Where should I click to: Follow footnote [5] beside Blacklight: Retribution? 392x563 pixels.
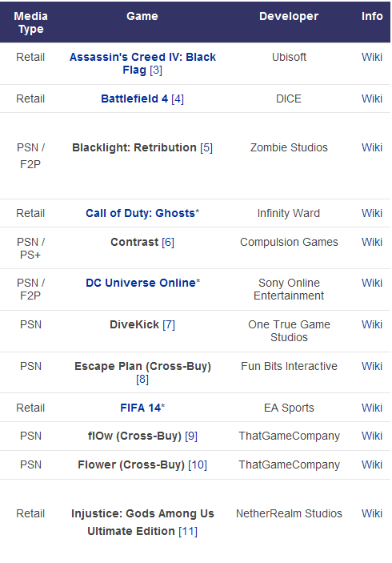[x=206, y=147]
